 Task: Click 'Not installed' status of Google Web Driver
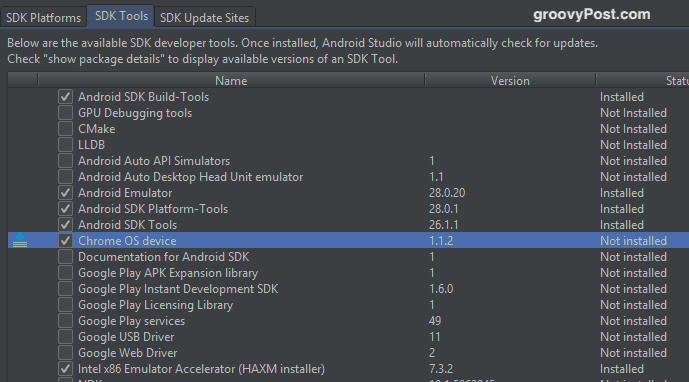click(x=634, y=353)
